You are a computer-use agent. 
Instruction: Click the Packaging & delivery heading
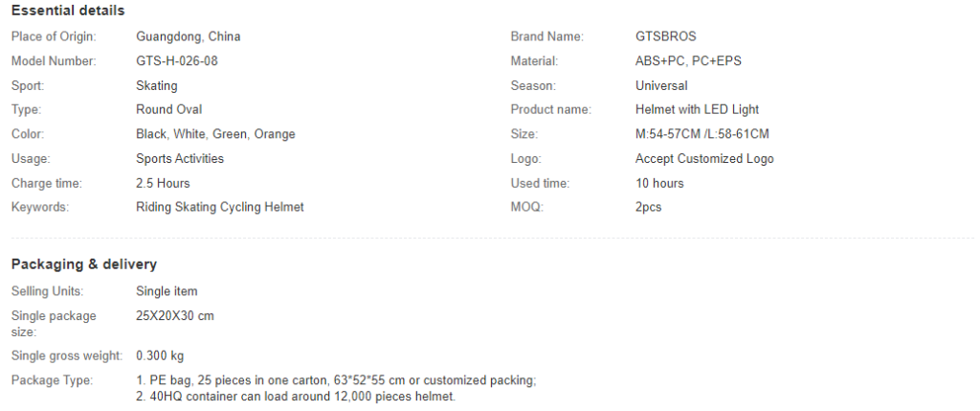83,264
